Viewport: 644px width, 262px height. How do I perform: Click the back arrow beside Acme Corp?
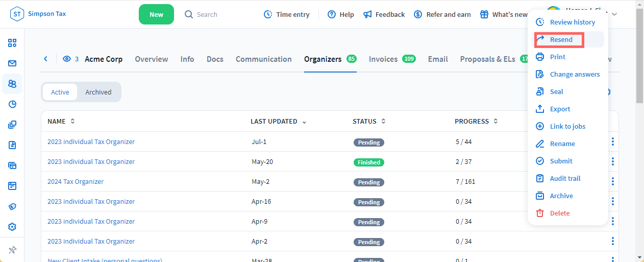point(45,59)
